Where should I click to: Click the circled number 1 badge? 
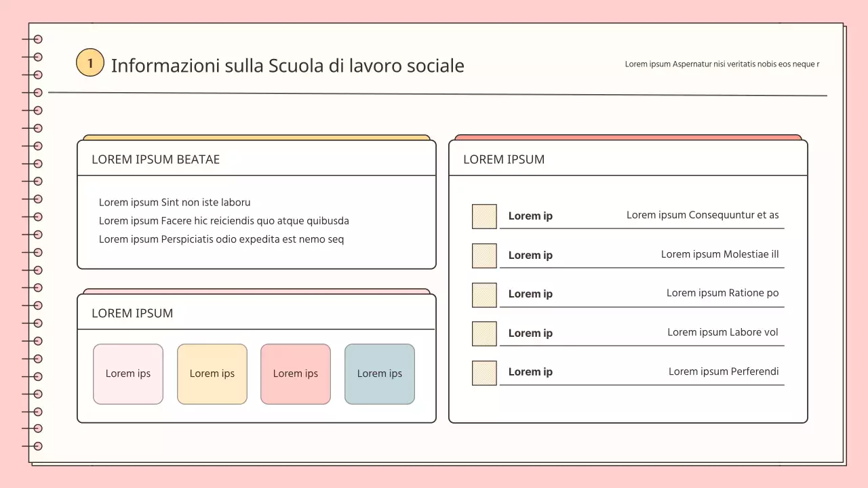tap(90, 62)
